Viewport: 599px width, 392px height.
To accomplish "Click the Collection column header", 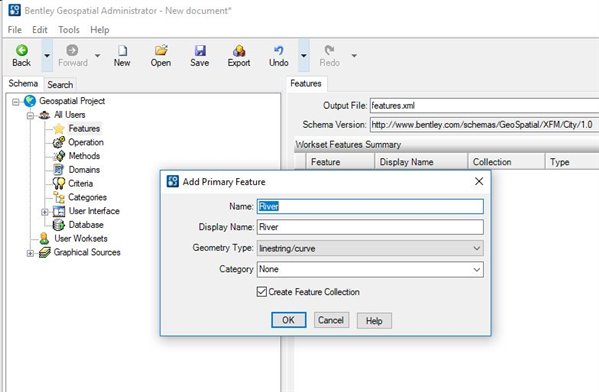I will click(507, 162).
